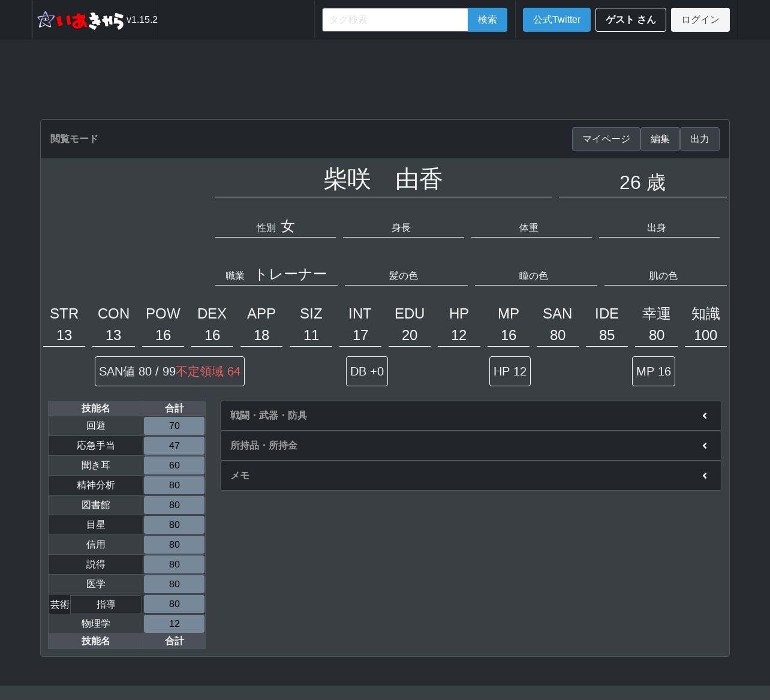The height and width of the screenshot is (700, 770).
Task: Open the 公式Twitter link
Action: coord(557,20)
